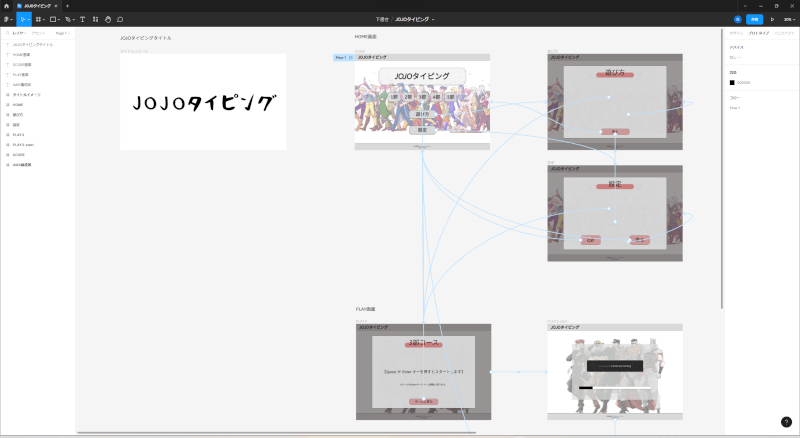The image size is (800, 438).
Task: Click the horizontal canvas scrollbar
Action: pyautogui.click(x=276, y=433)
